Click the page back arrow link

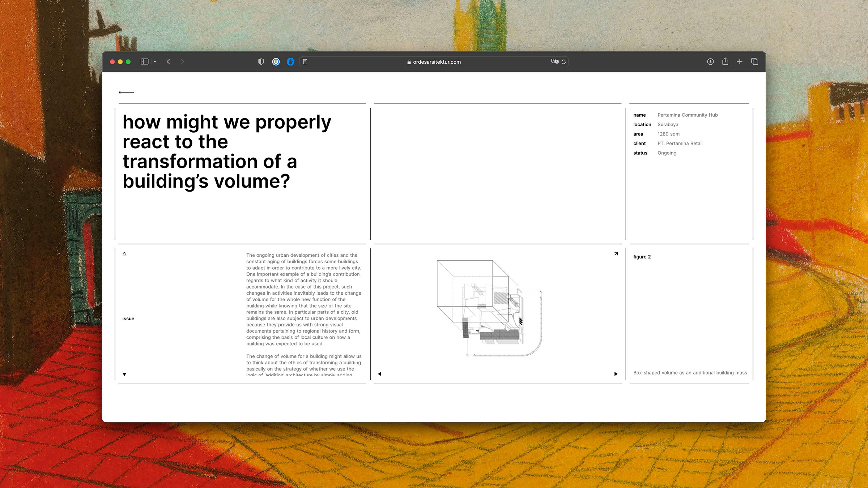point(126,93)
